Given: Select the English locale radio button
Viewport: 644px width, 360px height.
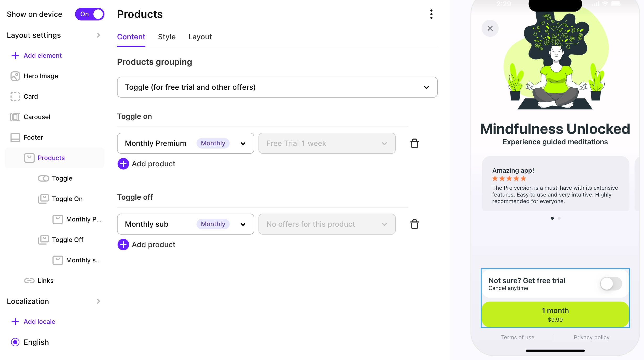Looking at the screenshot, I should coord(15,342).
